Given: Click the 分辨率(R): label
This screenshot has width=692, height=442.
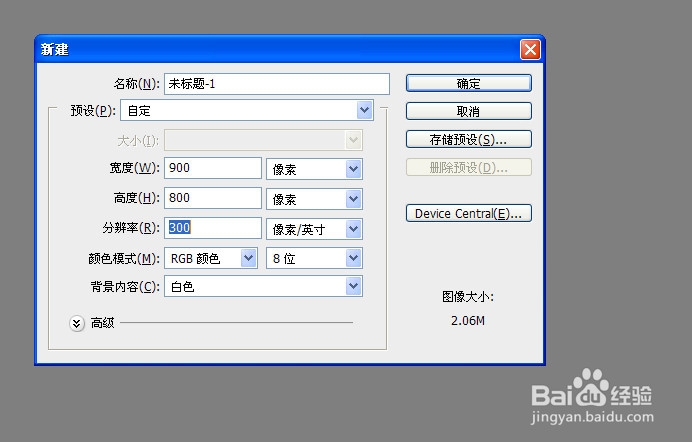Looking at the screenshot, I should [x=131, y=228].
